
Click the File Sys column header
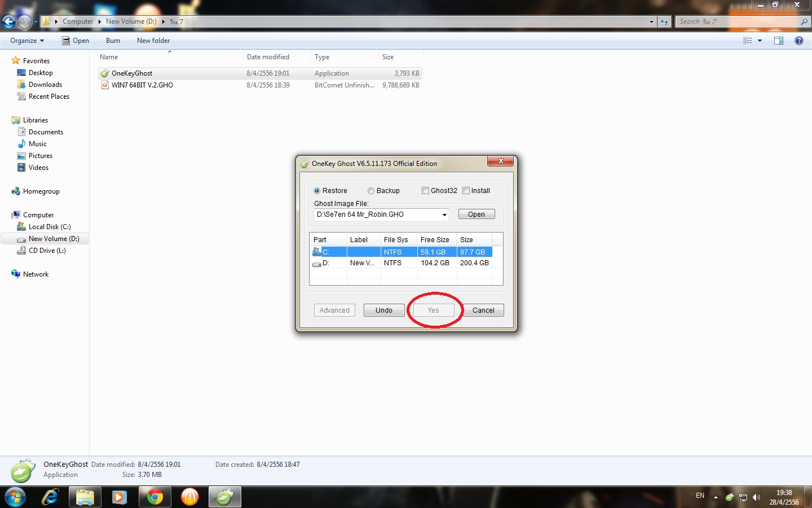(399, 240)
